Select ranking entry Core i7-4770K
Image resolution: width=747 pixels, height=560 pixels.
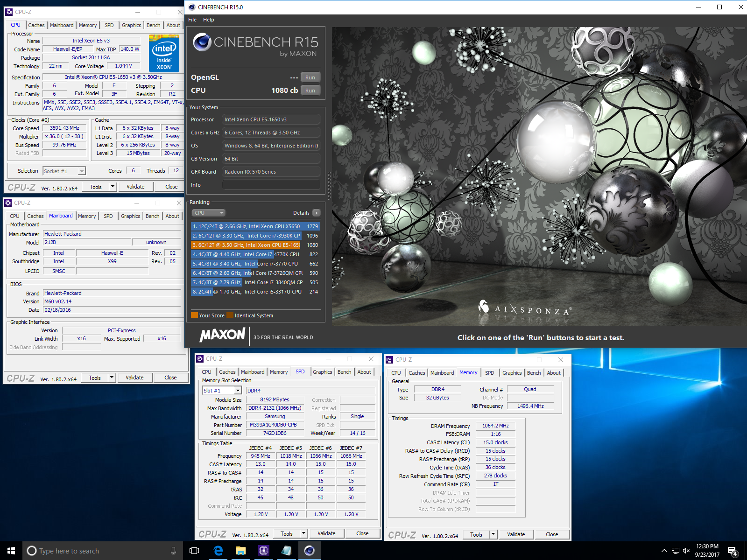[255, 254]
